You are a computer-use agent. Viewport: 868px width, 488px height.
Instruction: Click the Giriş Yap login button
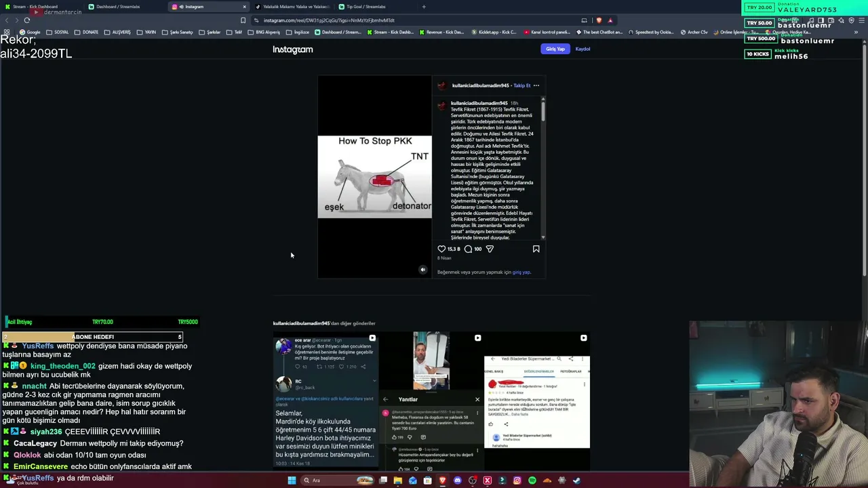[555, 49]
